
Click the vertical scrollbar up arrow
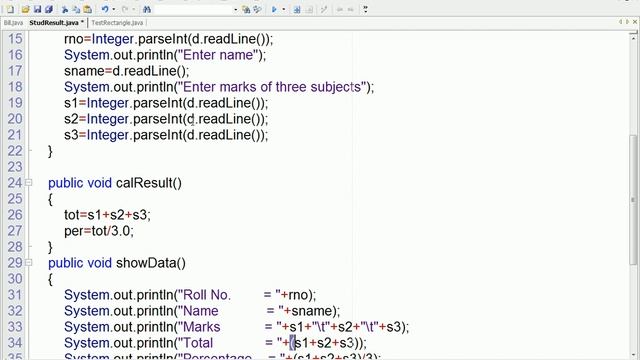pyautogui.click(x=633, y=37)
